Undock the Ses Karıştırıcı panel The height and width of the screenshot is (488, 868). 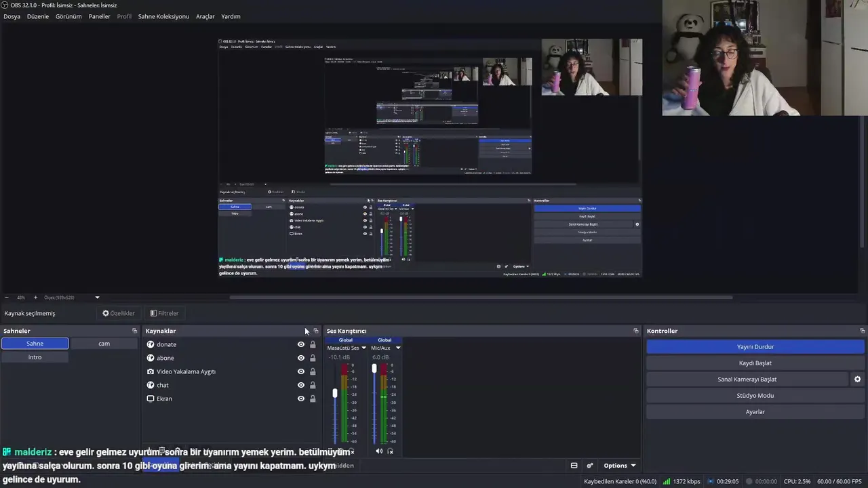[x=635, y=331]
